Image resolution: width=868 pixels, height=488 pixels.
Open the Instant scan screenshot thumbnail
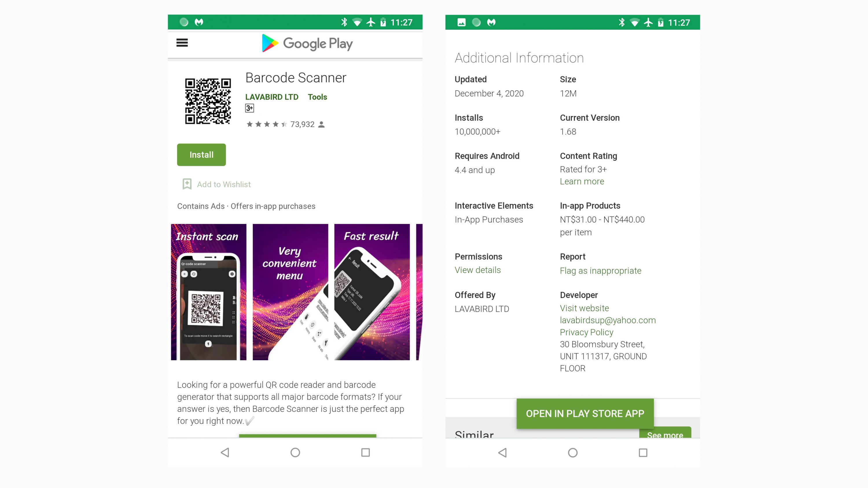click(x=209, y=292)
